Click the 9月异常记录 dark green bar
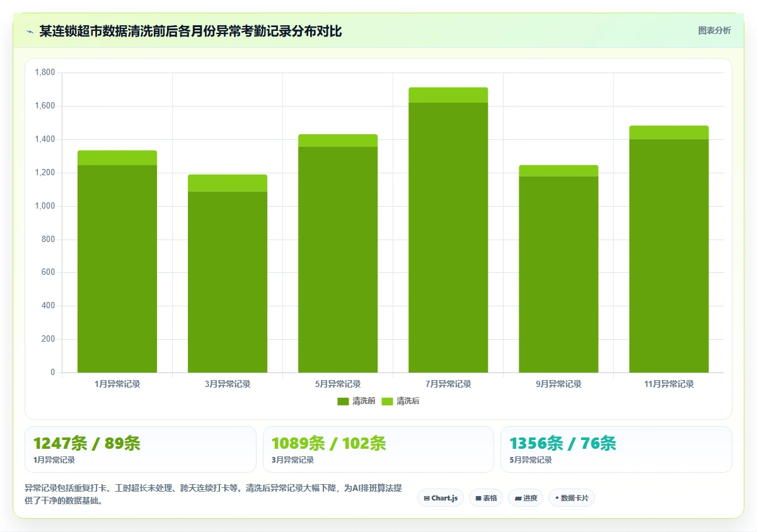Screen dimensions: 757x532 coord(558,274)
